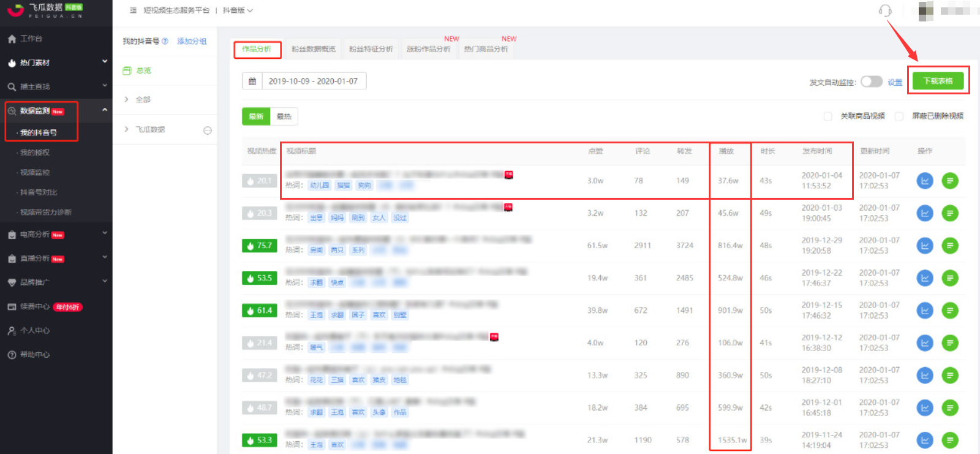The height and width of the screenshot is (454, 980).
Task: Open trend chart for video with 599.9w plays
Action: pyautogui.click(x=925, y=408)
